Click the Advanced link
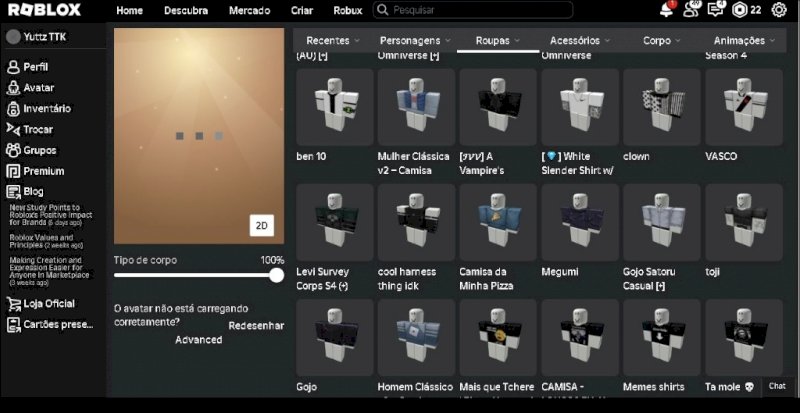Viewport: 800px width, 413px height. [198, 340]
